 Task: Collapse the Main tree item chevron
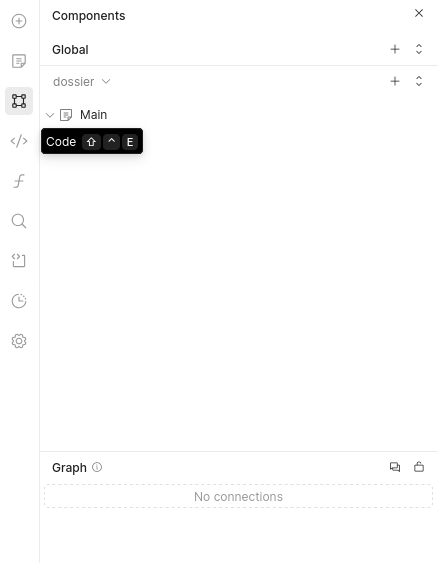click(50, 115)
